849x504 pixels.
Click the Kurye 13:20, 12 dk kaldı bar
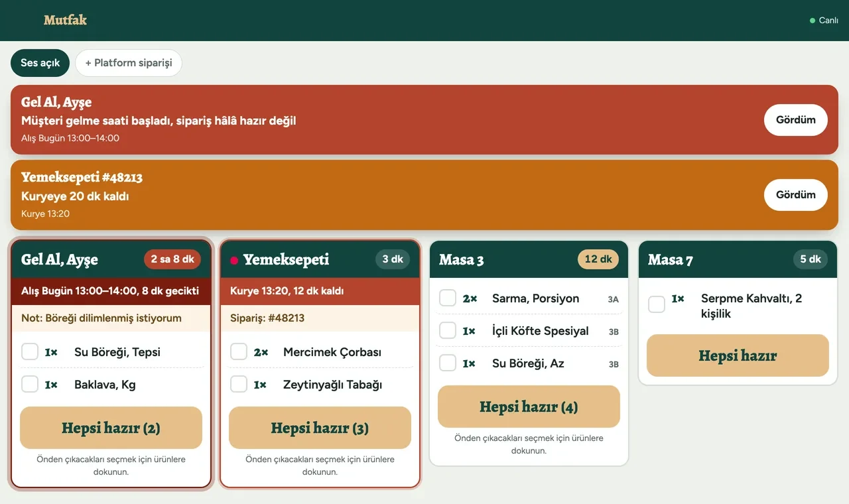click(320, 291)
